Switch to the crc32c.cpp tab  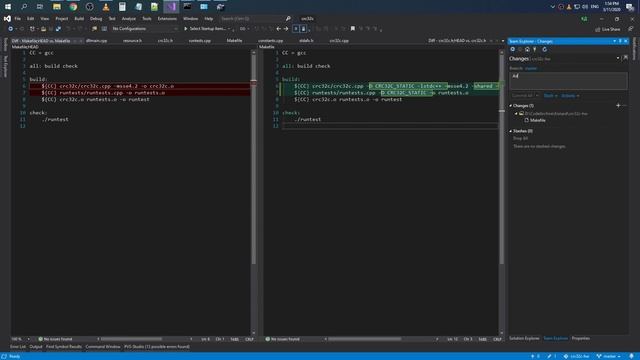tap(339, 40)
